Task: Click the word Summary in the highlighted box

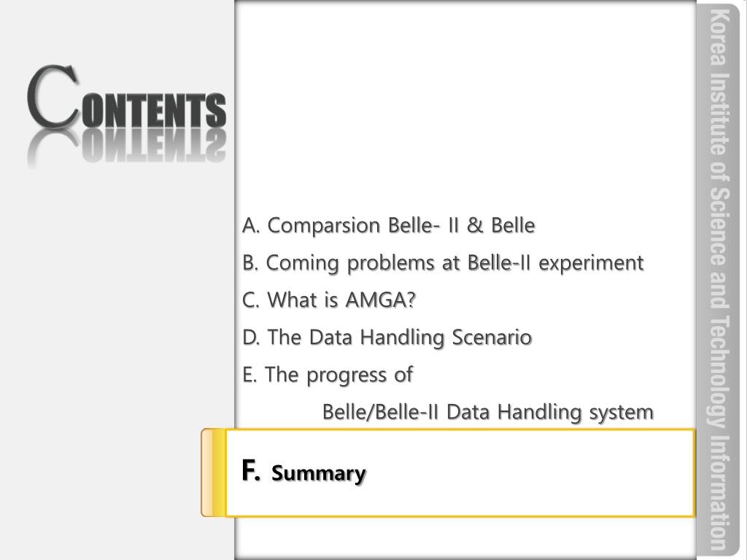Action: click(x=319, y=473)
